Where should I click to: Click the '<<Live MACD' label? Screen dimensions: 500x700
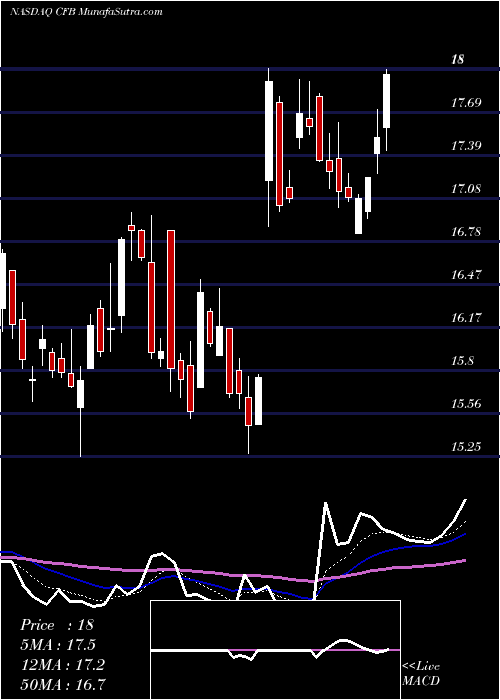tap(421, 674)
